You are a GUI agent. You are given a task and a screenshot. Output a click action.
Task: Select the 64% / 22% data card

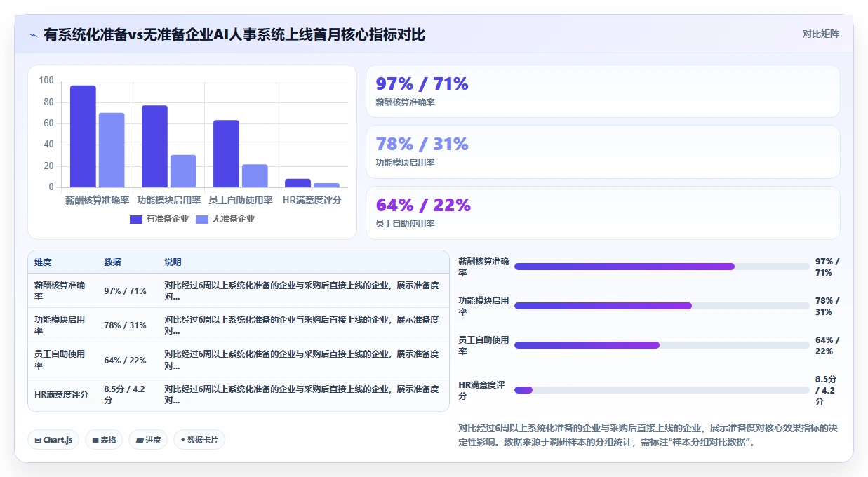point(603,213)
